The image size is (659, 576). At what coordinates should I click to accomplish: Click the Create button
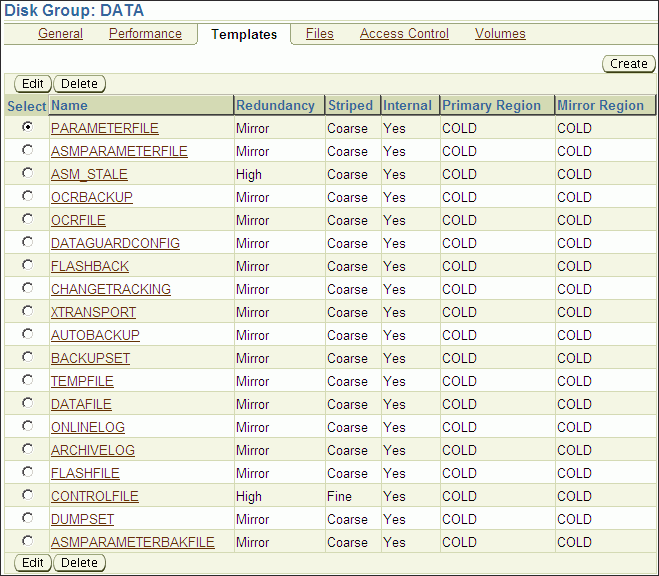tap(629, 64)
